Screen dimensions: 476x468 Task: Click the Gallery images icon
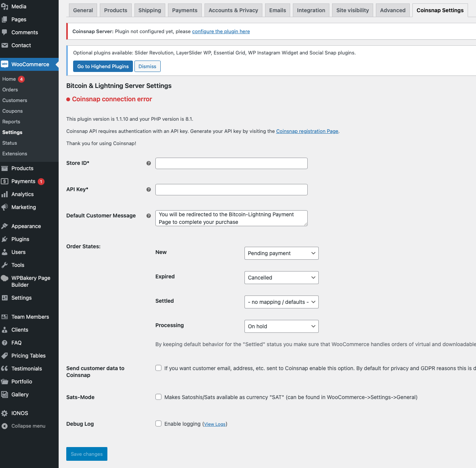[x=5, y=395]
